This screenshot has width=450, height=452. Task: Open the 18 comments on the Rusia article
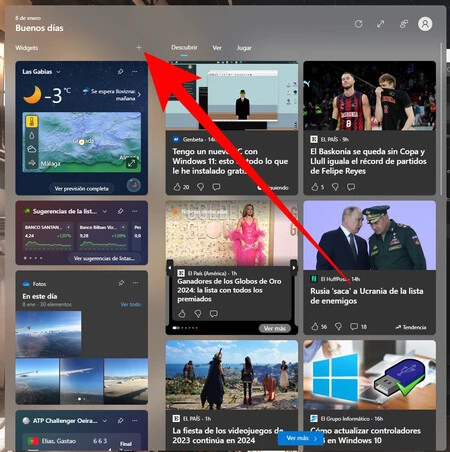pyautogui.click(x=358, y=327)
